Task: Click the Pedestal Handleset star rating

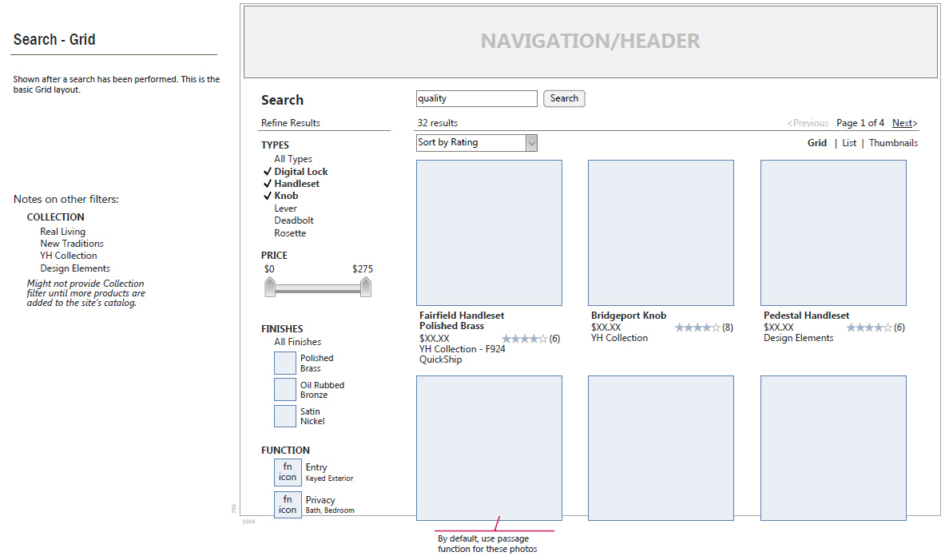Action: [869, 328]
